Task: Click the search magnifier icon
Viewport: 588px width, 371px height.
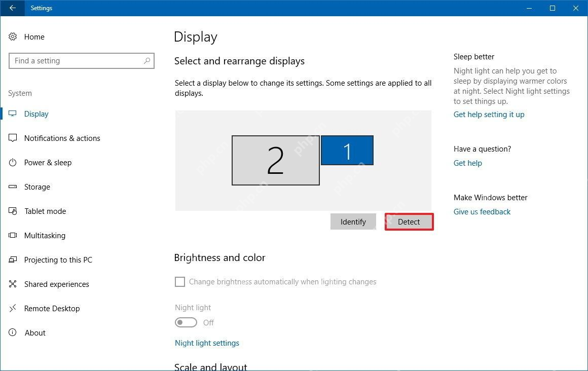Action: (147, 60)
